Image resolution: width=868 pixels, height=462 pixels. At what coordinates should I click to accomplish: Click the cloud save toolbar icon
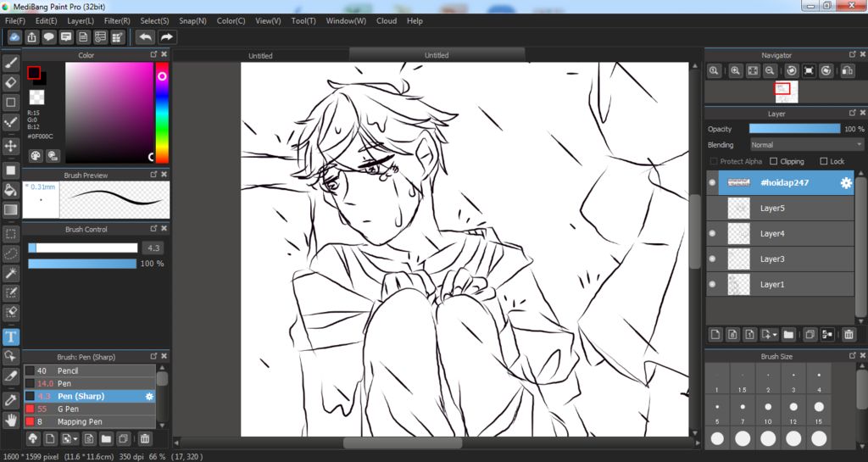15,37
